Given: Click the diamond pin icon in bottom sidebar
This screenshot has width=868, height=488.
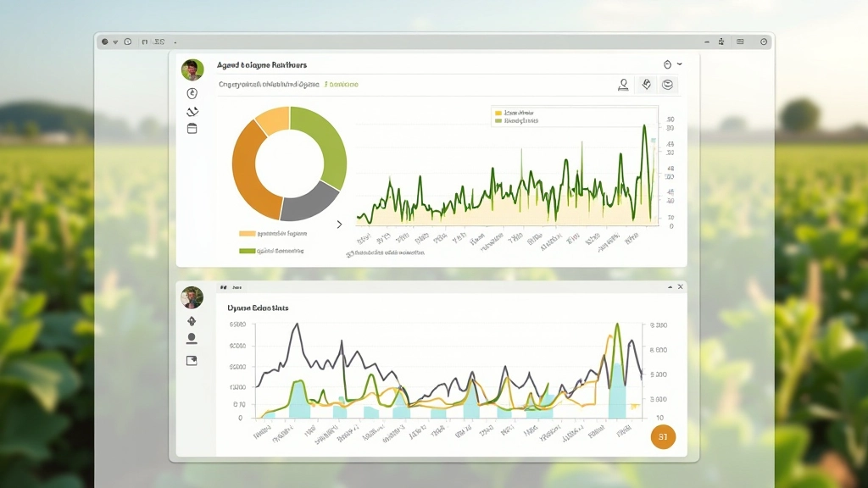Looking at the screenshot, I should coord(192,320).
